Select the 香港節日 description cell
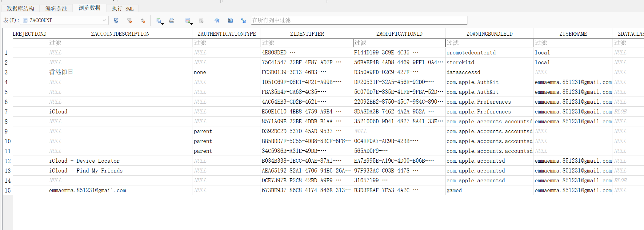The image size is (644, 230). pos(120,72)
